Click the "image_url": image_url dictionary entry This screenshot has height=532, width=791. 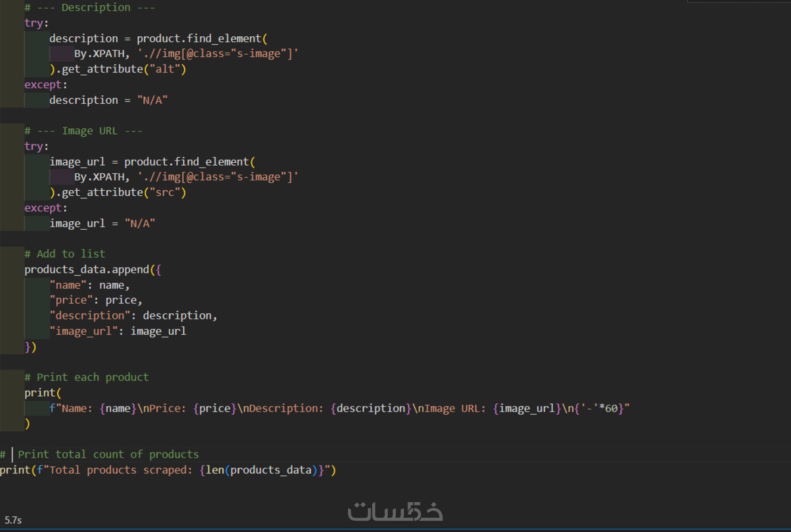pos(118,331)
